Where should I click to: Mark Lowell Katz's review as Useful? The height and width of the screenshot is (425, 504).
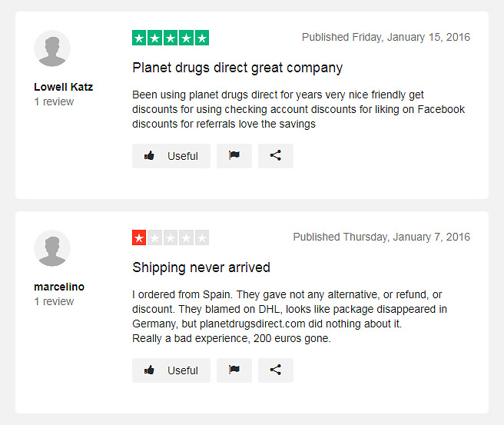pos(171,156)
